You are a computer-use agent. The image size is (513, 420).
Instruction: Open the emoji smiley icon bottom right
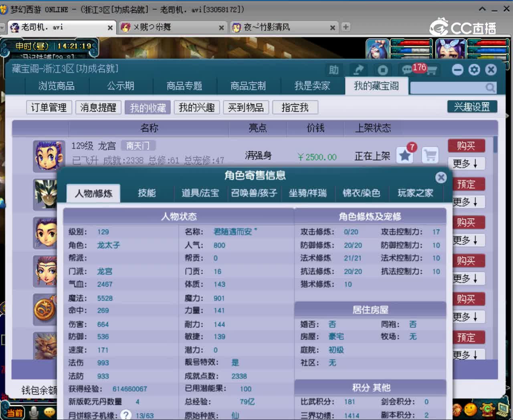(x=470, y=410)
